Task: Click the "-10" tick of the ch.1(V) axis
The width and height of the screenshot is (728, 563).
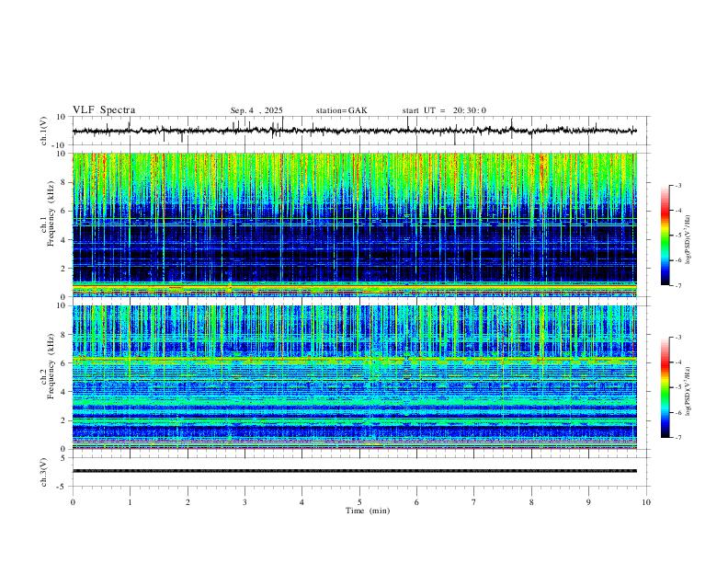Action: pyautogui.click(x=60, y=145)
